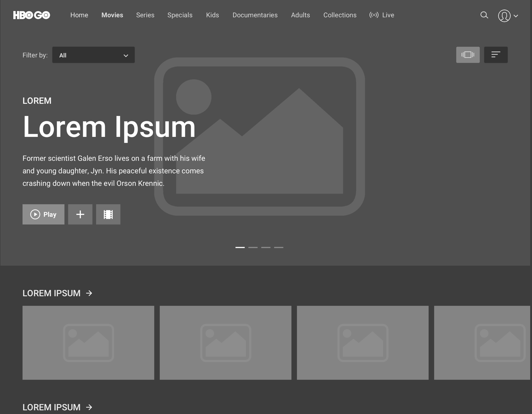The width and height of the screenshot is (532, 414).
Task: Jump to the fourth hero slide indicator
Action: (x=279, y=247)
